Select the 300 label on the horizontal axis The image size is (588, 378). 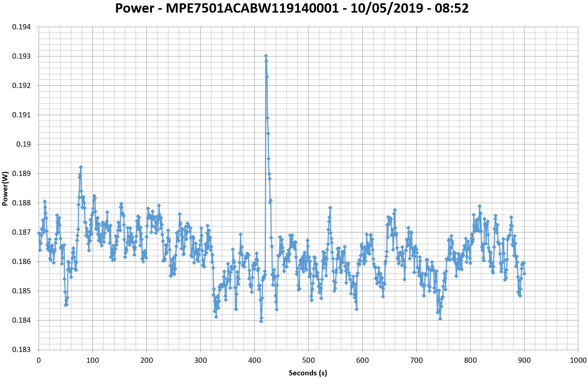point(200,360)
